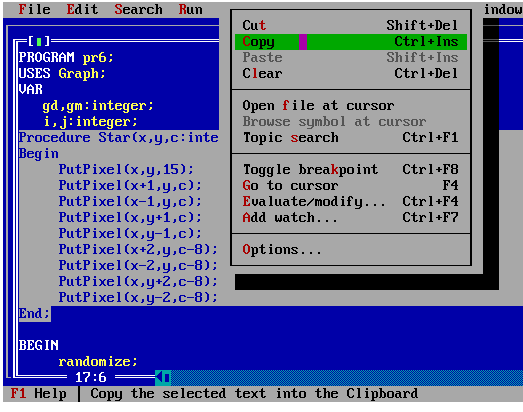523x412 pixels.
Task: Click the lowercase Begin line
Action: coord(39,153)
